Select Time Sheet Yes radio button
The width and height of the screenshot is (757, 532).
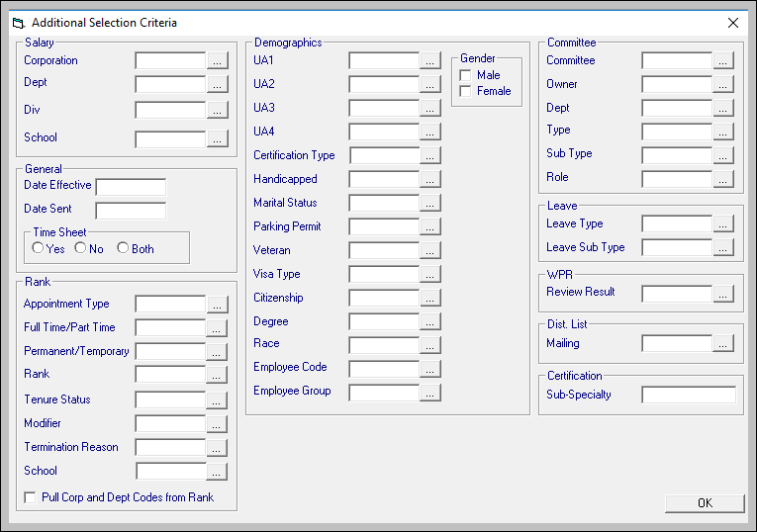[x=38, y=248]
